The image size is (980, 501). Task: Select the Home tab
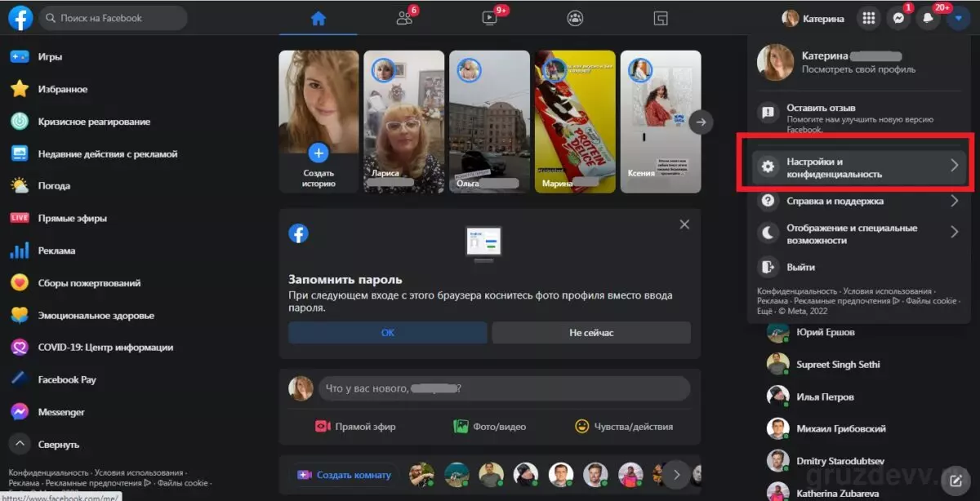click(318, 17)
